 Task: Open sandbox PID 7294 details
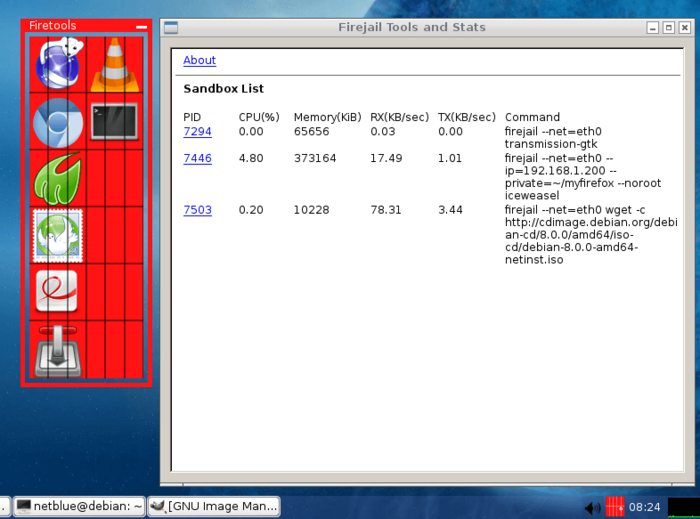pos(197,132)
